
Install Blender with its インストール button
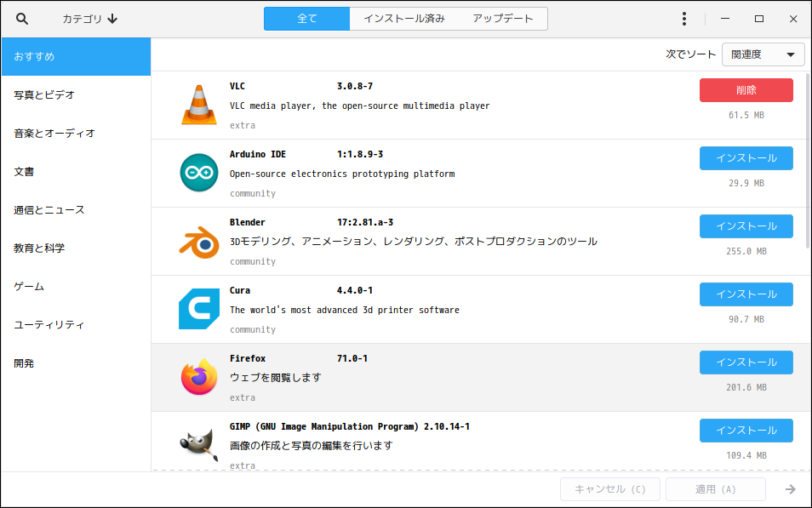pyautogui.click(x=746, y=226)
